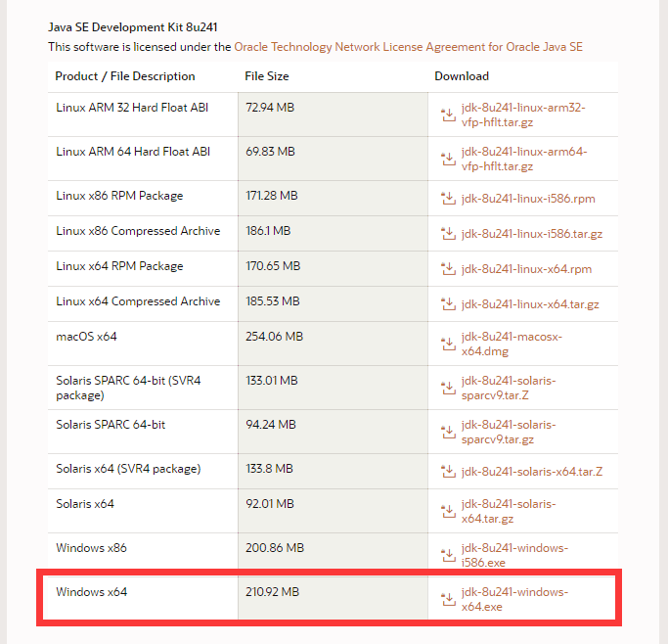Click download icon for Solaris sparcv9.tar.Z
The image size is (668, 644).
click(448, 388)
